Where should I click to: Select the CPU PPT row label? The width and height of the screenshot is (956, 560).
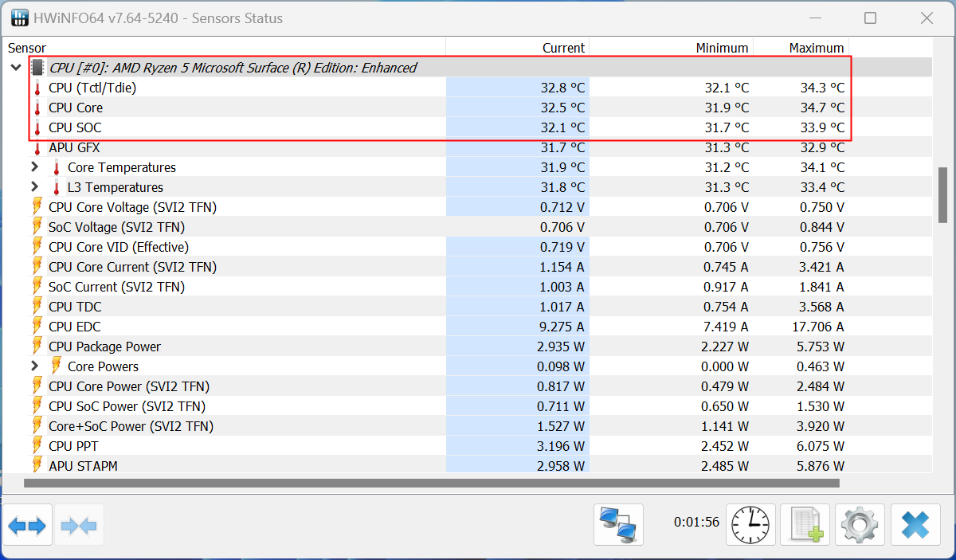pos(73,446)
